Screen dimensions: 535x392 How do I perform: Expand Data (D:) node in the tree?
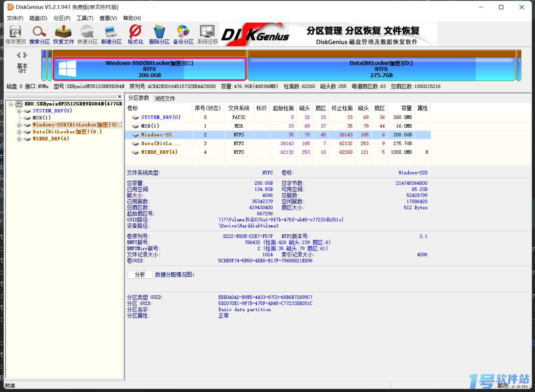(x=19, y=132)
